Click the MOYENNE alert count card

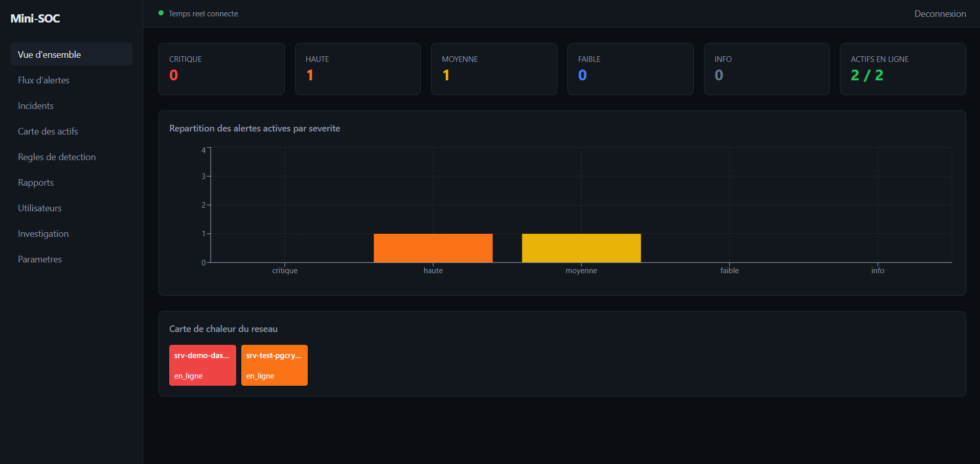click(x=494, y=69)
